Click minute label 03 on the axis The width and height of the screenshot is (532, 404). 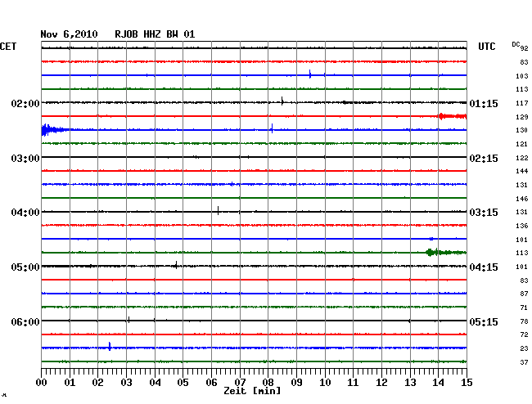pos(126,383)
